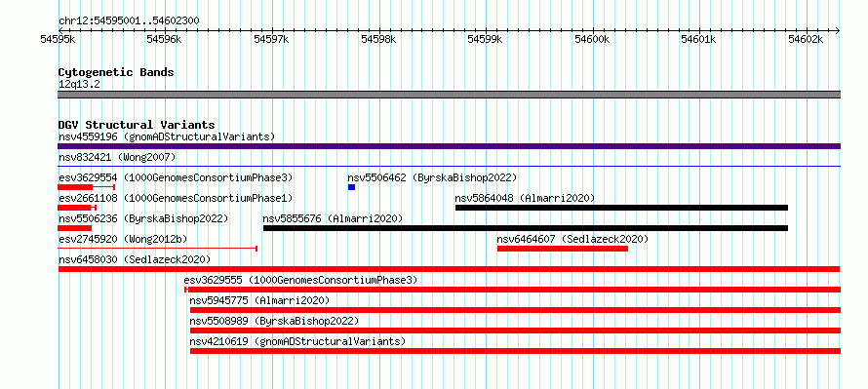This screenshot has width=868, height=389.
Task: Open nsv6458030 (Sedlazeck2020) label
Action: 135,259
